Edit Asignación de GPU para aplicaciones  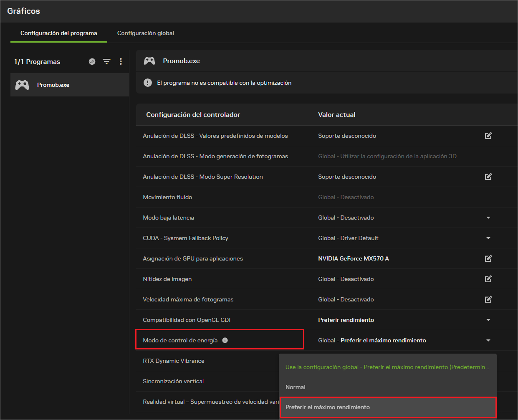coord(488,258)
